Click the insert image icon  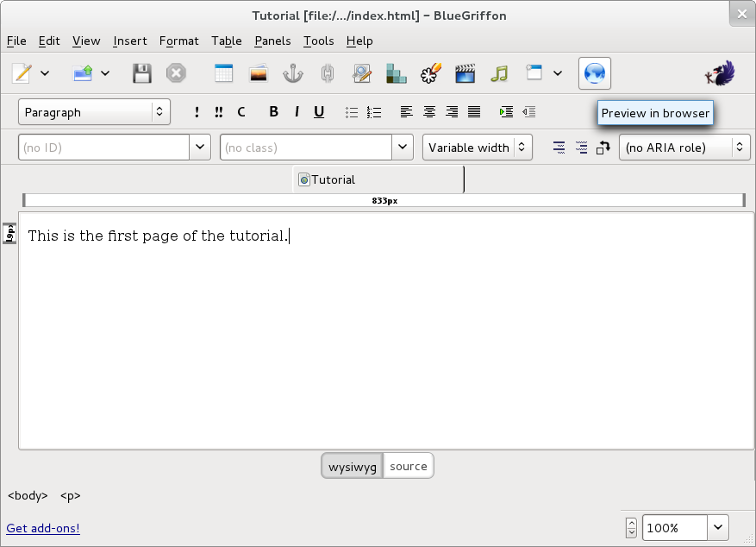[259, 73]
